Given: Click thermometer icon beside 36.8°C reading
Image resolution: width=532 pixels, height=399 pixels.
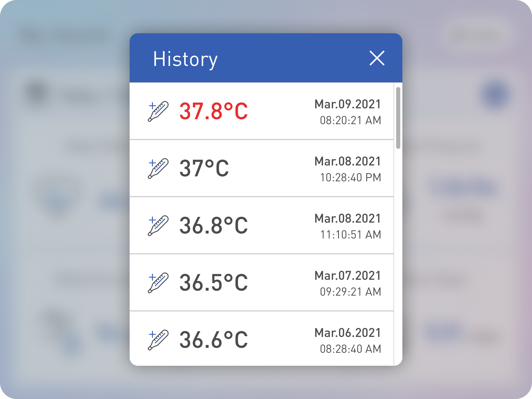Looking at the screenshot, I should 158,225.
